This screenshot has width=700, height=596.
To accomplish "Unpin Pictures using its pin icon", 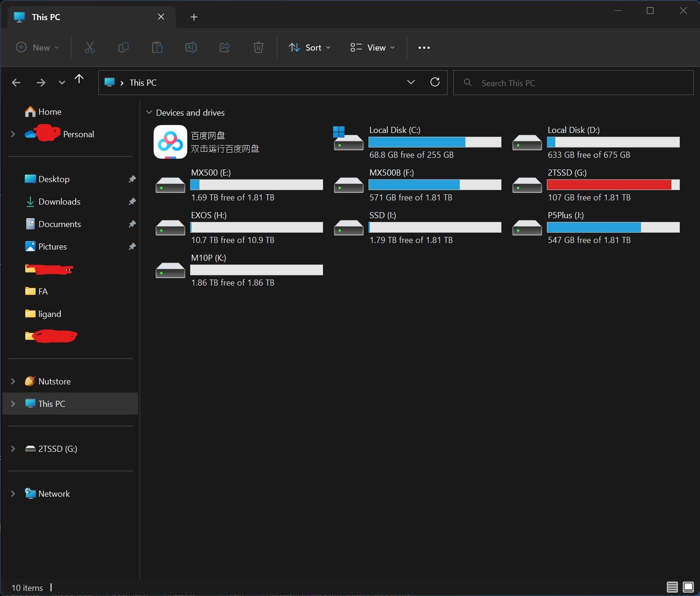I will coord(132,246).
